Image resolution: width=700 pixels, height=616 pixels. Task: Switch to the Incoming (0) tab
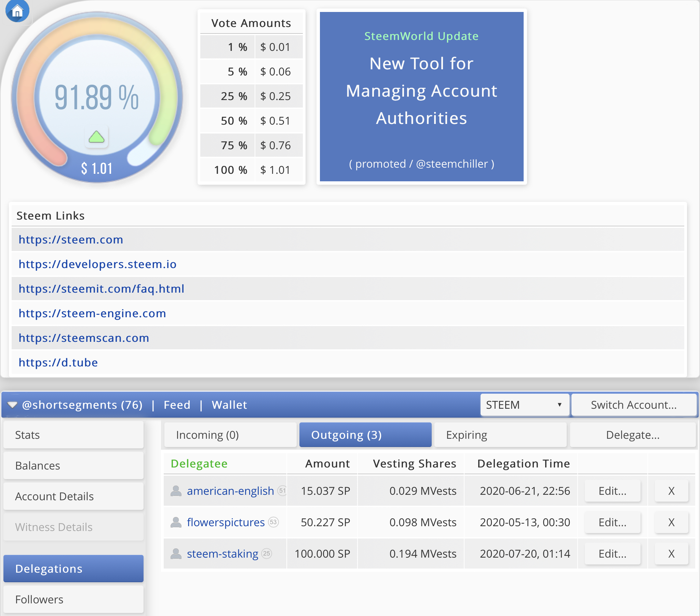coord(230,435)
